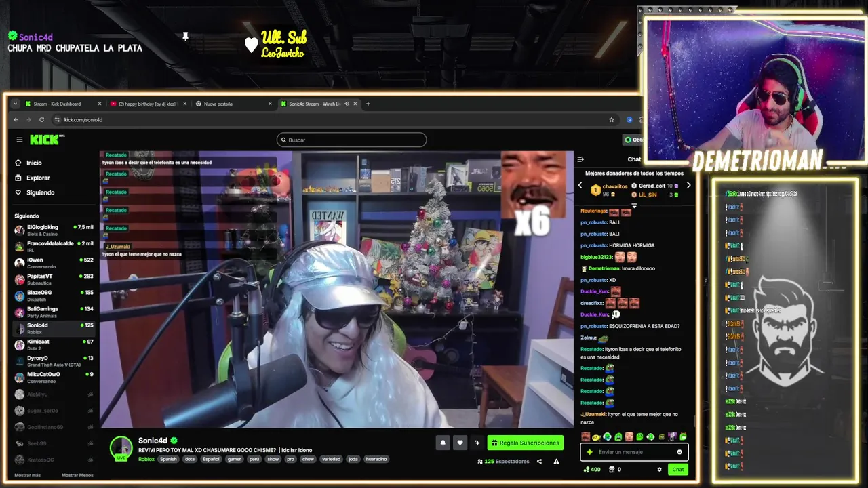Open a new browser tab with plus
This screenshot has height=488, width=868.
pos(368,104)
